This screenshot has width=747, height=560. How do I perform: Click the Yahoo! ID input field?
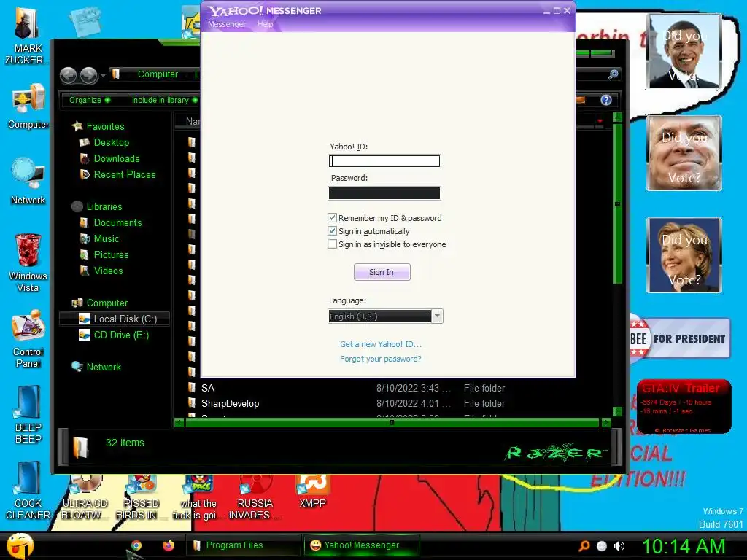click(x=384, y=161)
